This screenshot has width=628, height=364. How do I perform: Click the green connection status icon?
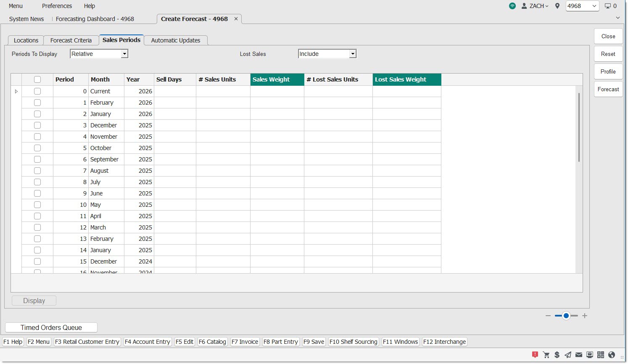[512, 6]
